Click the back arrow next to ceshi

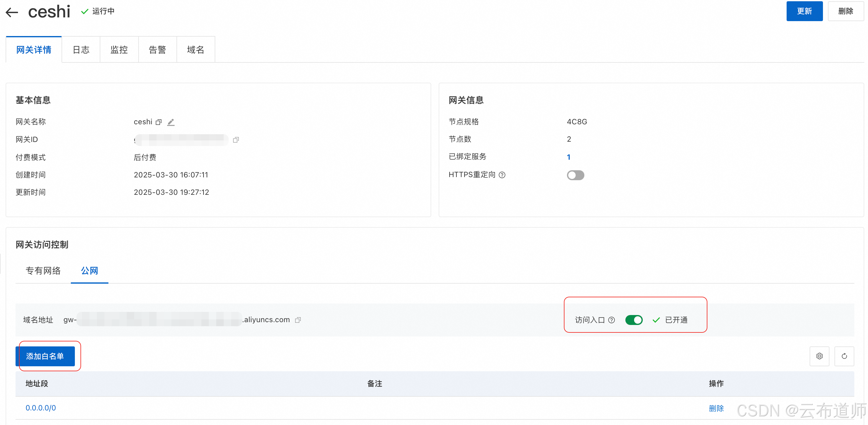click(x=12, y=12)
